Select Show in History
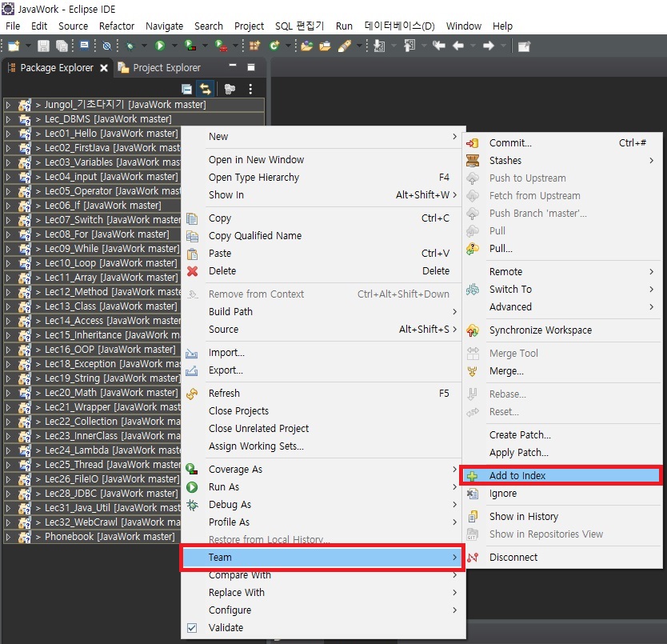The image size is (667, 644). [x=562, y=517]
